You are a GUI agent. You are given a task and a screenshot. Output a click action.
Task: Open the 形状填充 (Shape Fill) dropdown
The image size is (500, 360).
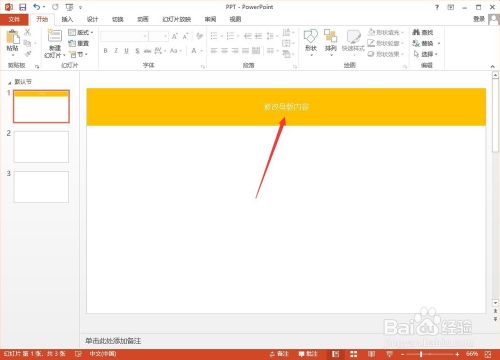385,32
